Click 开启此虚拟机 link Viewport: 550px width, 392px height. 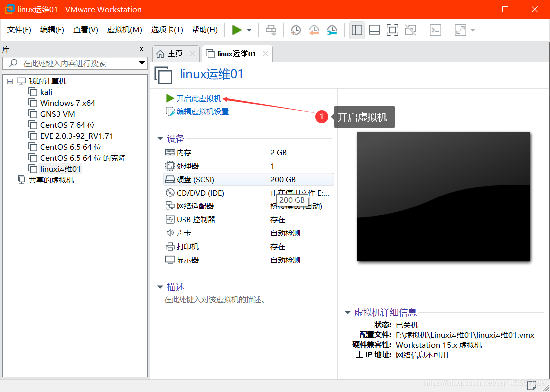tap(199, 98)
